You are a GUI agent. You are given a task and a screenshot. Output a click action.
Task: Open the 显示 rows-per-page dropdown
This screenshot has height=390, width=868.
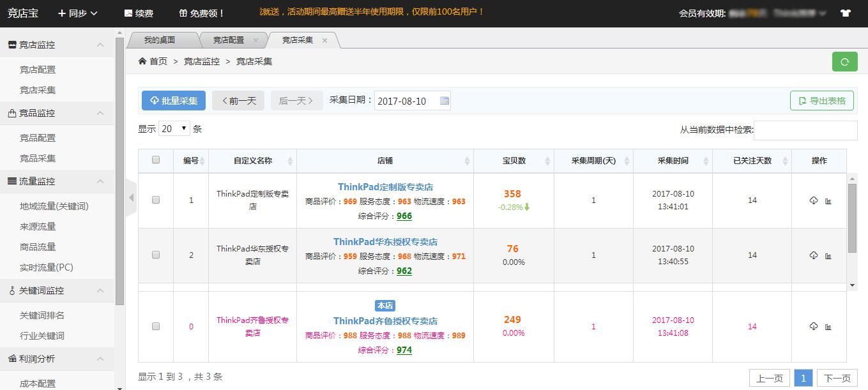(x=174, y=128)
